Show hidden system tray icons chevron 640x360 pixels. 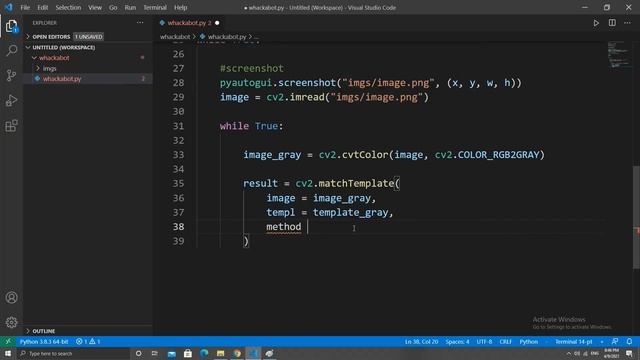click(x=569, y=353)
